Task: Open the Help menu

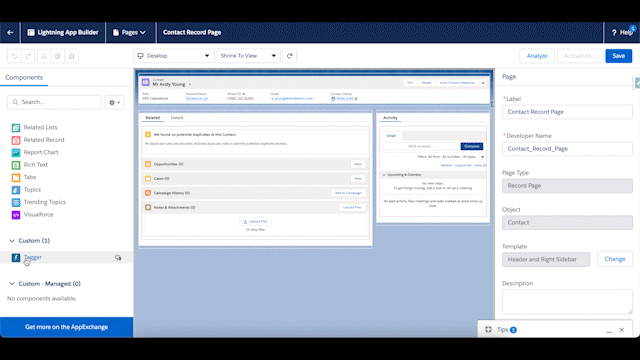Action: coord(621,32)
